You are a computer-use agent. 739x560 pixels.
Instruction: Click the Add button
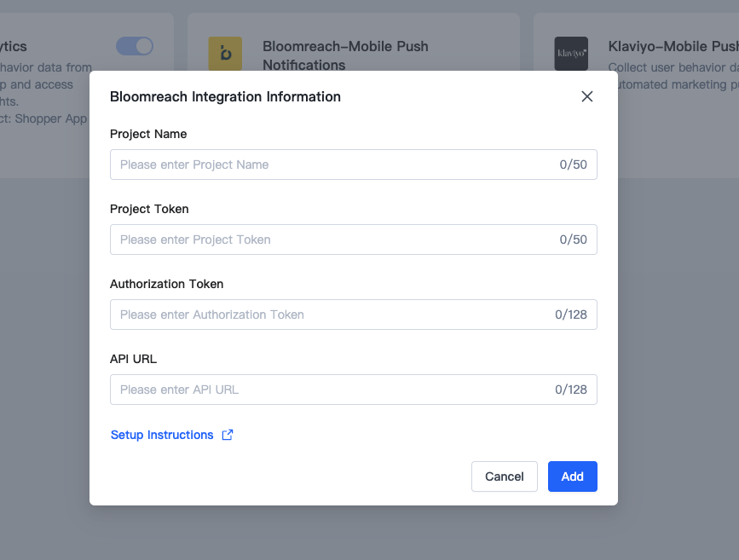coord(572,476)
